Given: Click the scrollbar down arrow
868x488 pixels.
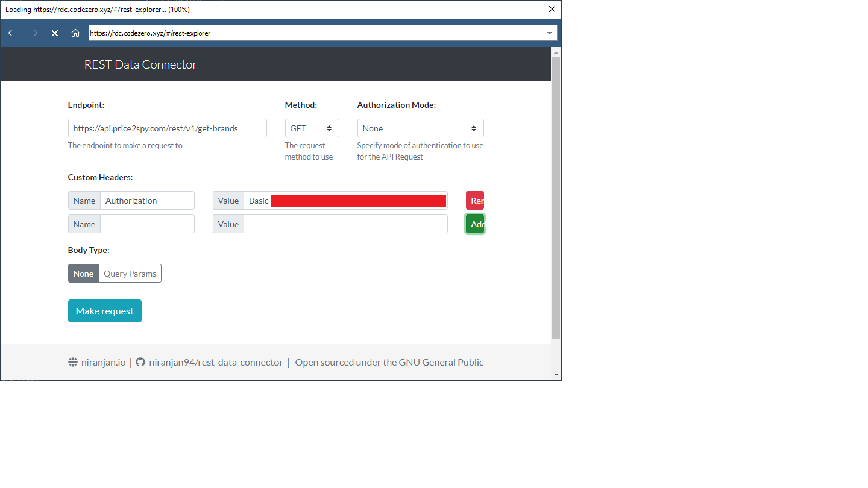Looking at the screenshot, I should coord(556,375).
